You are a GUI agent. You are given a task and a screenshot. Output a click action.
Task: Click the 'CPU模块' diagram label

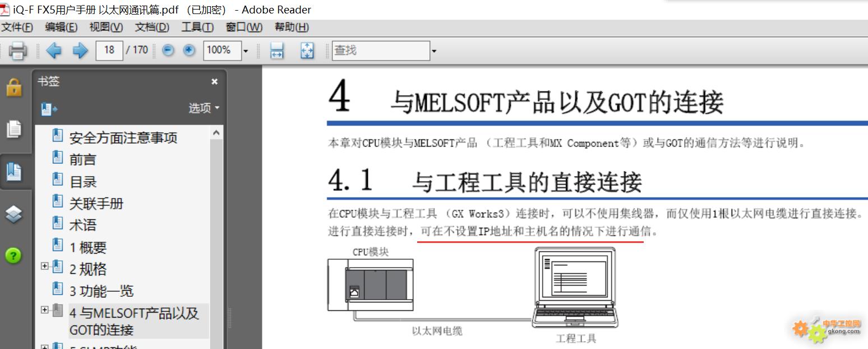click(371, 252)
